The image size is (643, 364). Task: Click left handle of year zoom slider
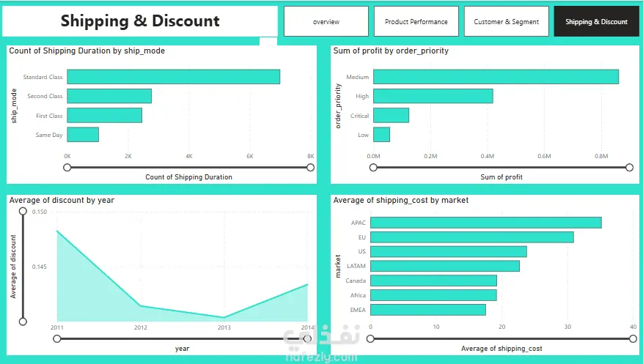[57, 338]
